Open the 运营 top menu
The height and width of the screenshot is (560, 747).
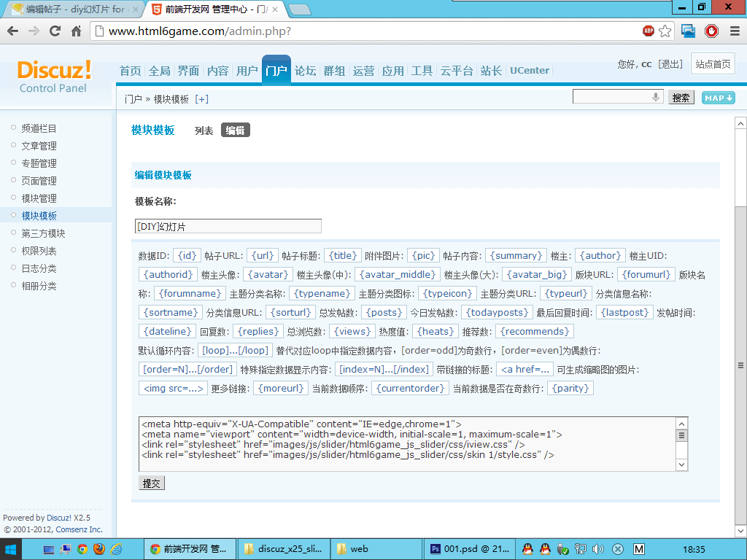point(363,71)
